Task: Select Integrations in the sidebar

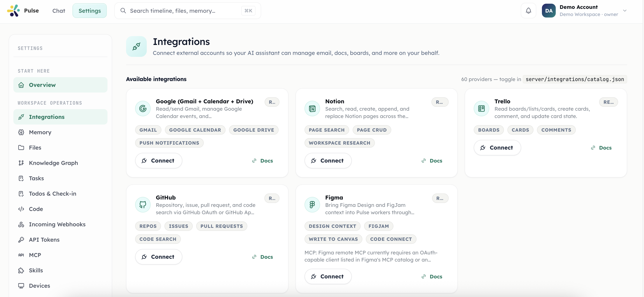Action: 60,117
